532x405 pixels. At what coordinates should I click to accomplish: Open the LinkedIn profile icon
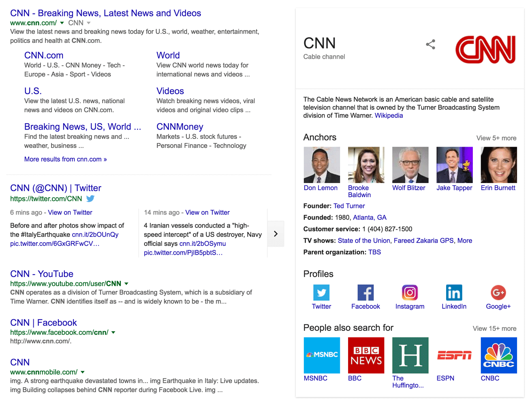tap(454, 292)
